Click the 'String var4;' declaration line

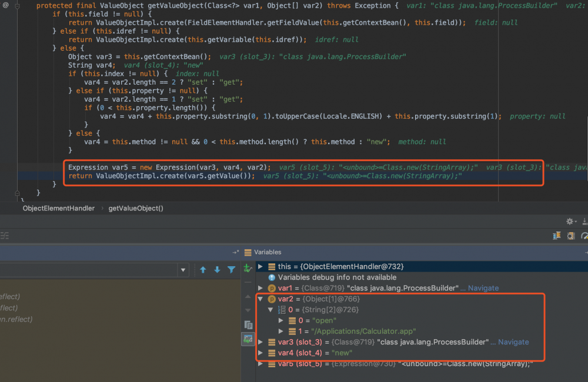(92, 65)
